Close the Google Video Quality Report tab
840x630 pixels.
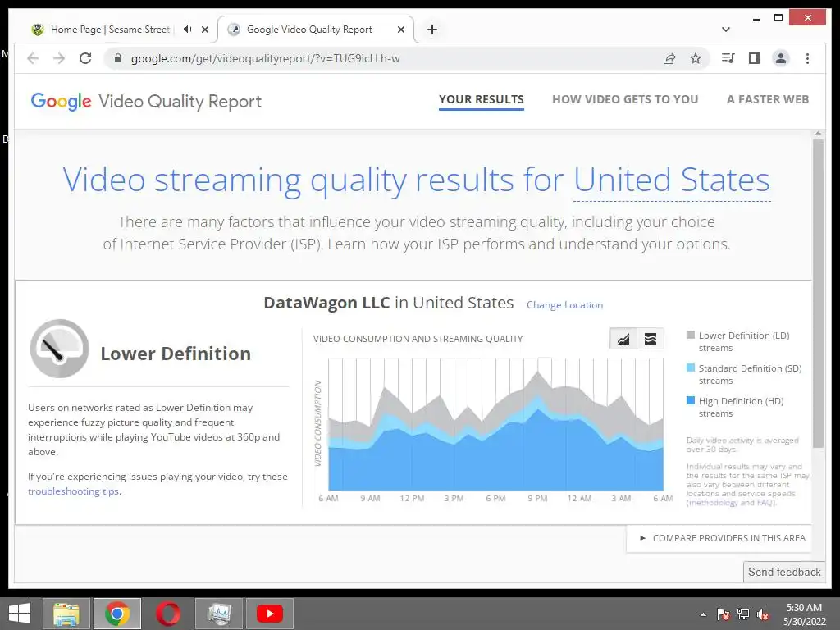(400, 30)
